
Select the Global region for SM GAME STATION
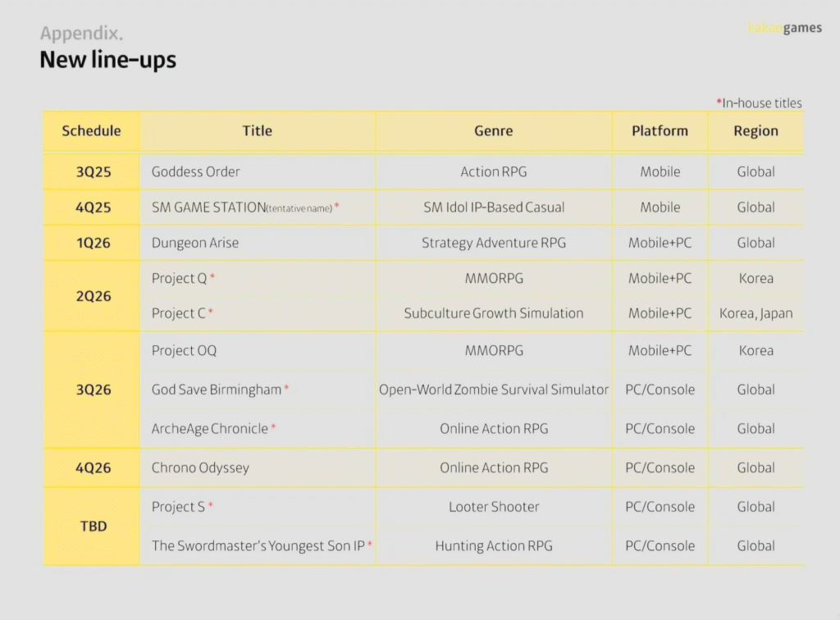[x=756, y=207]
